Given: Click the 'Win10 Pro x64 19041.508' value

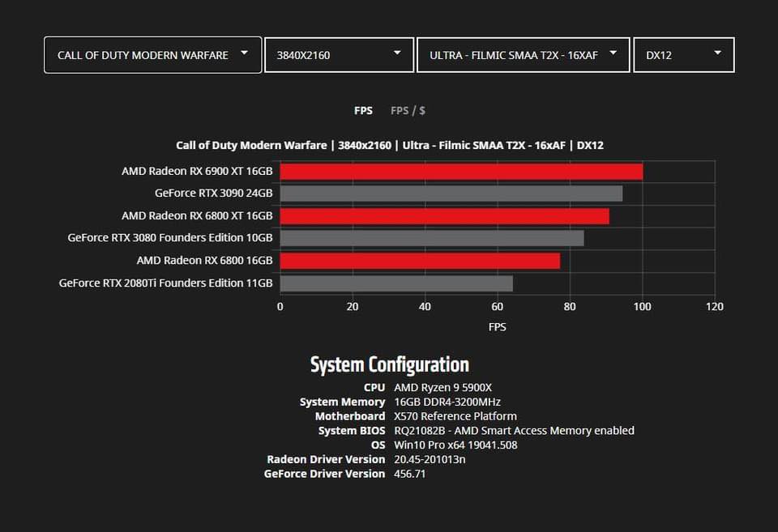Looking at the screenshot, I should tap(455, 445).
